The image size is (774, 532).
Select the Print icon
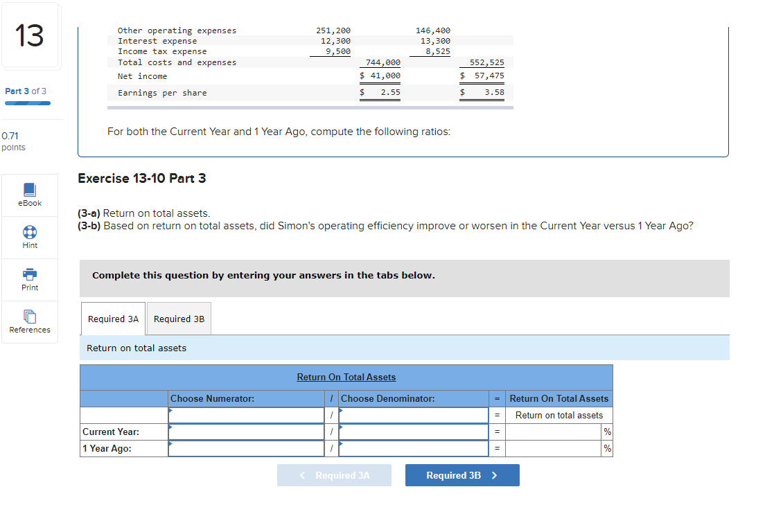click(29, 280)
